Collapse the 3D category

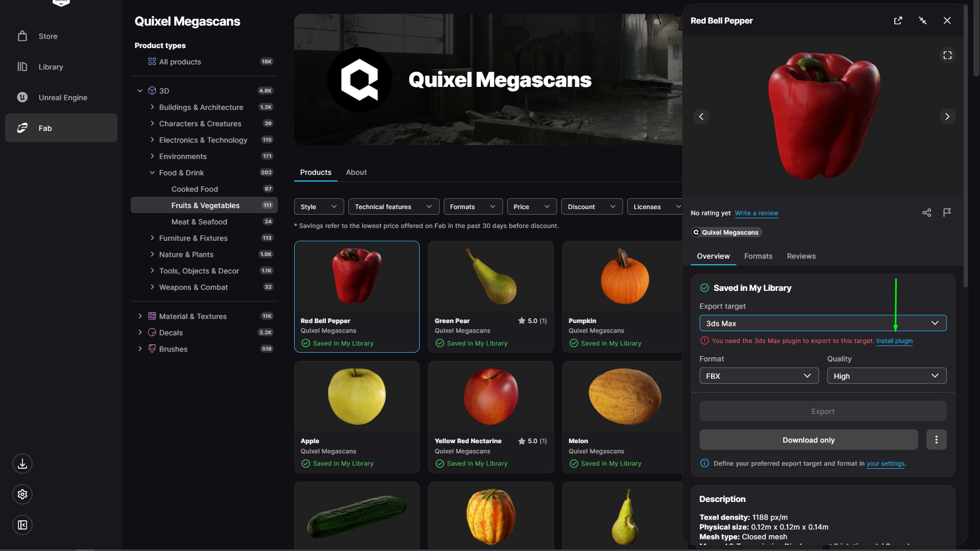click(140, 91)
